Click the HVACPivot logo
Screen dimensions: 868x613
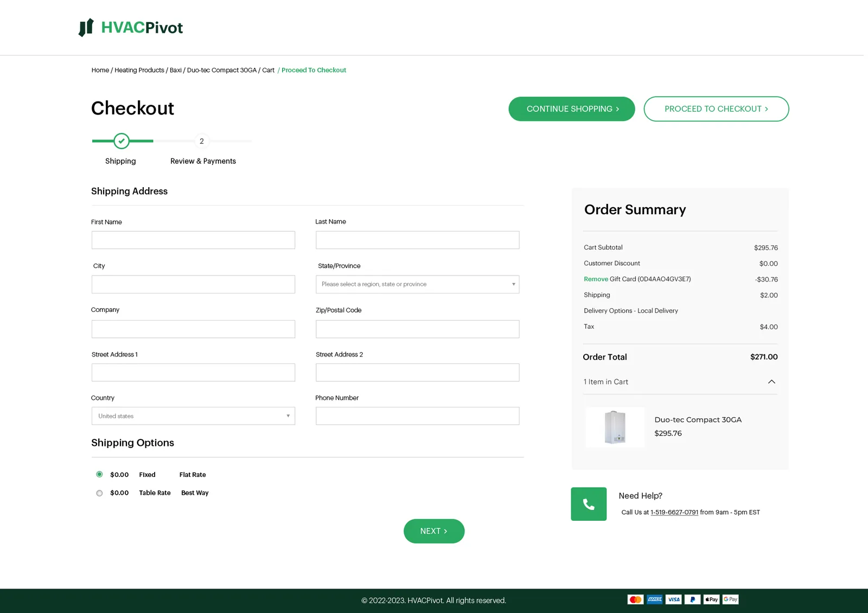click(x=131, y=27)
